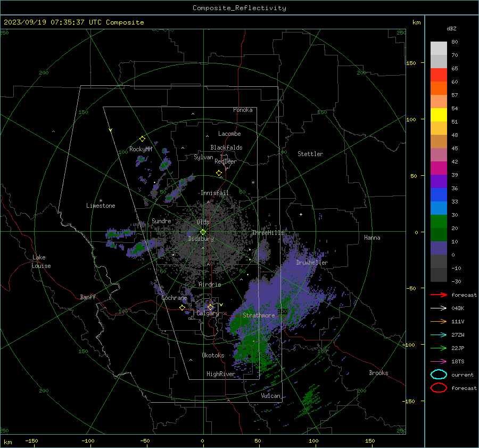Image resolution: width=479 pixels, height=448 pixels.
Task: Click the -150 tick on the bottom axis
Action: [31, 441]
